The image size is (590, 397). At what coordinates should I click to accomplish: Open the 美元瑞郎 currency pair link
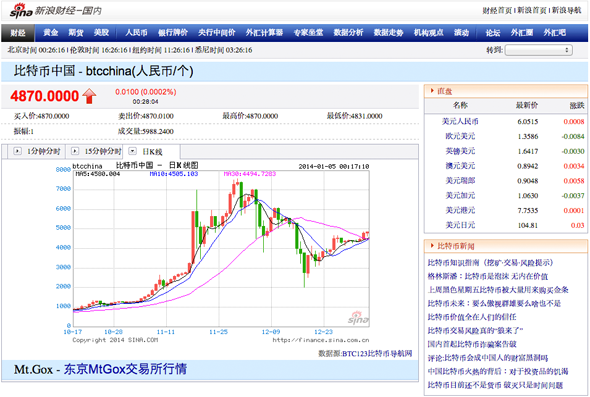pos(460,181)
